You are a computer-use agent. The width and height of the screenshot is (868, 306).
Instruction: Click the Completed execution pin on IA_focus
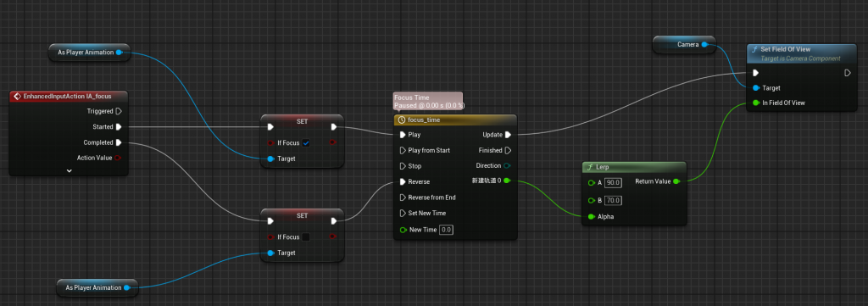119,142
